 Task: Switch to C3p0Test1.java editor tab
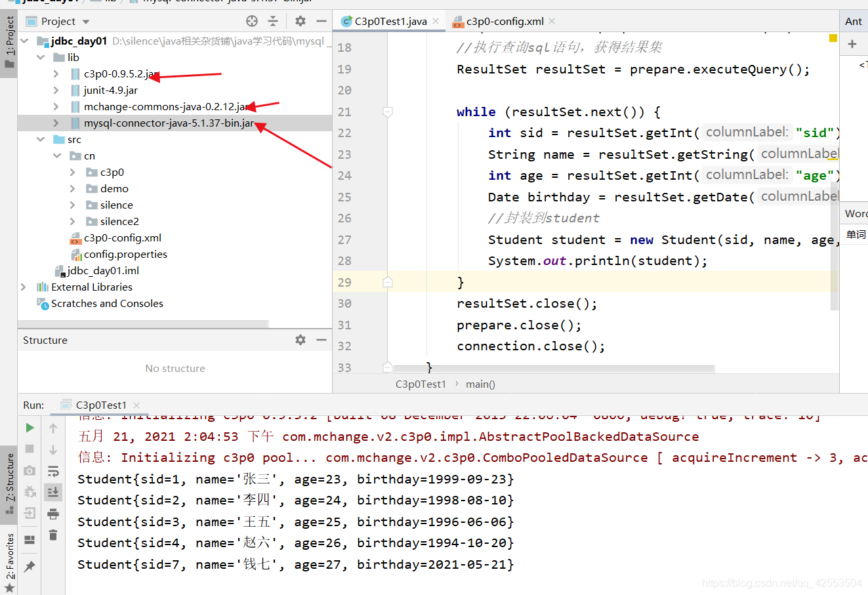(390, 21)
